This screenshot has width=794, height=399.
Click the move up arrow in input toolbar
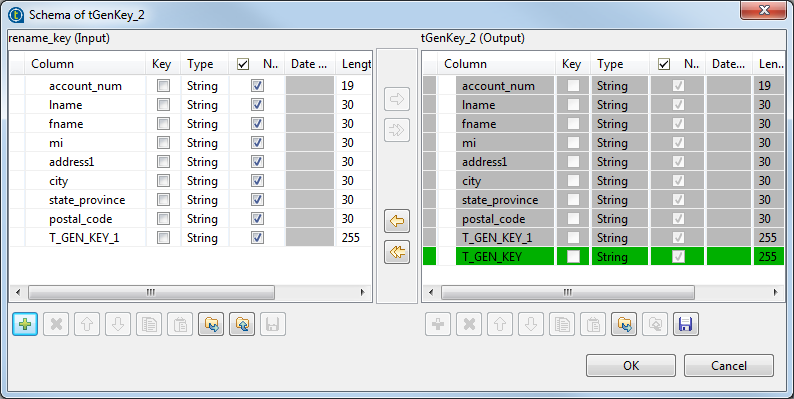[87, 324]
